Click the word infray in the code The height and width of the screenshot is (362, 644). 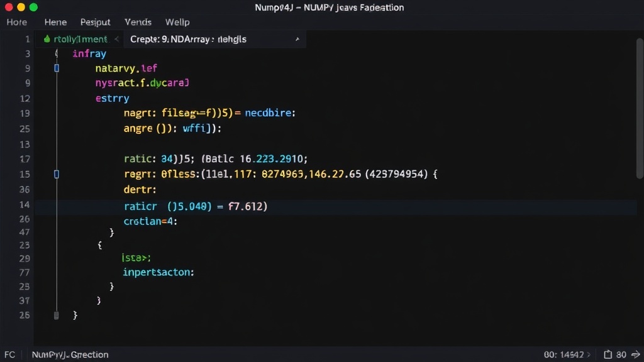click(89, 54)
